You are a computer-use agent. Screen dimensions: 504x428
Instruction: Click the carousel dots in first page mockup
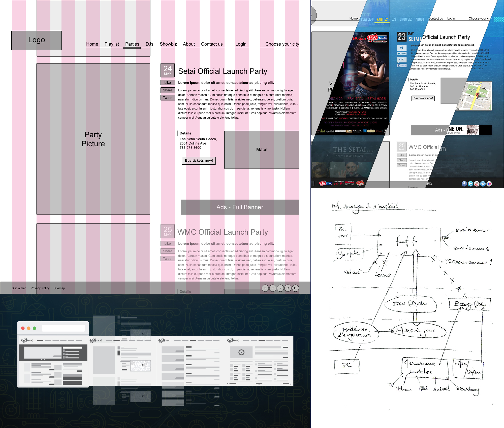tap(43, 360)
